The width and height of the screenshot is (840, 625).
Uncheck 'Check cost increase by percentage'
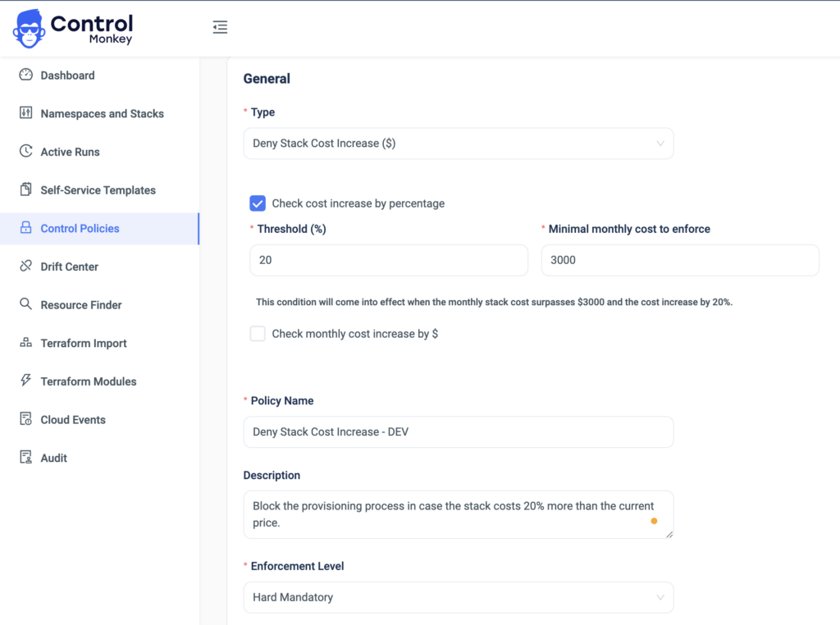click(x=258, y=203)
